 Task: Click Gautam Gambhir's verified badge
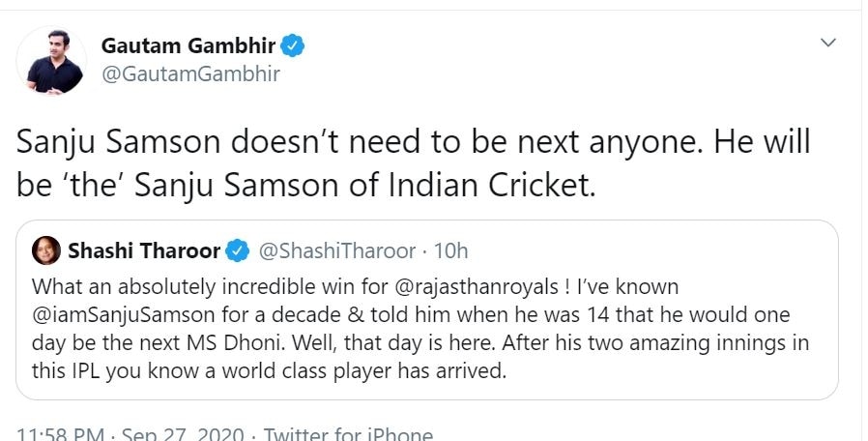(294, 45)
